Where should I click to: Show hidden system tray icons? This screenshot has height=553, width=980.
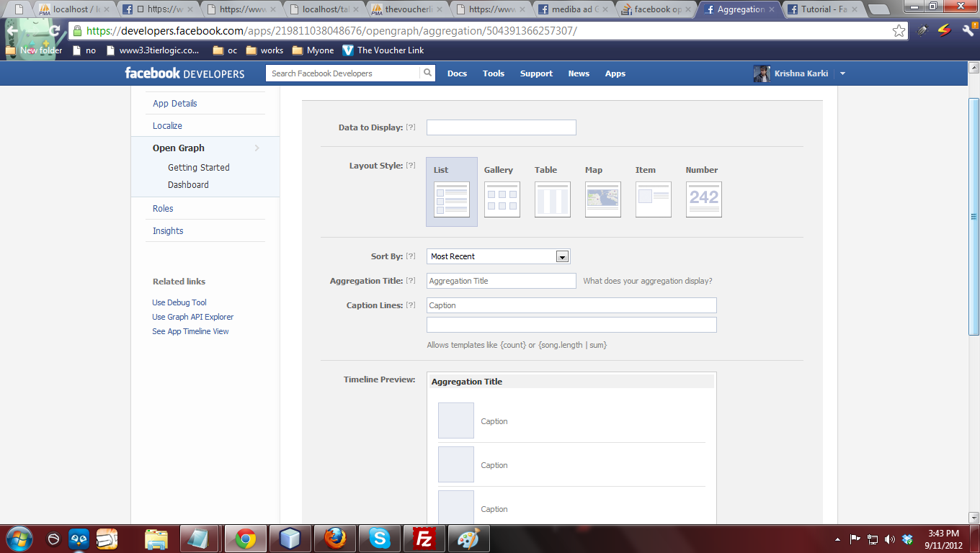click(x=837, y=539)
